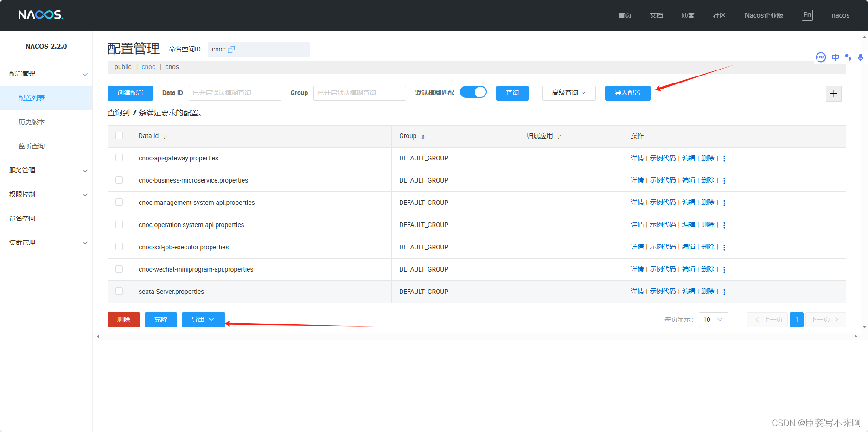This screenshot has width=868, height=432.
Task: Click the 创建配置 button
Action: point(130,93)
